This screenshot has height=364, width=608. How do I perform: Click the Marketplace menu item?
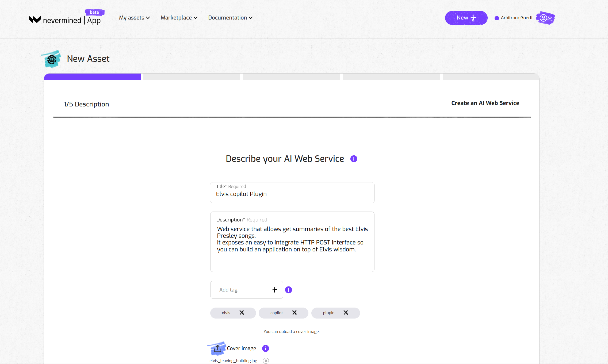click(x=179, y=17)
